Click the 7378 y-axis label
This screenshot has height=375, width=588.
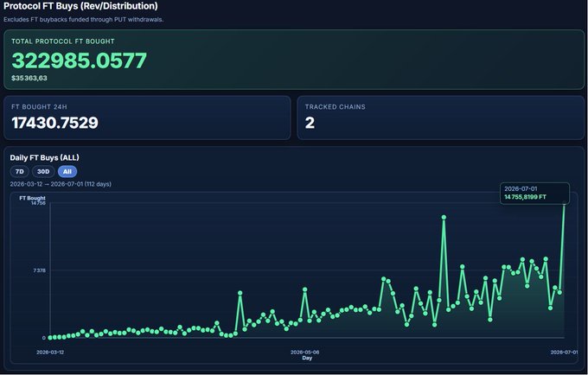40,270
